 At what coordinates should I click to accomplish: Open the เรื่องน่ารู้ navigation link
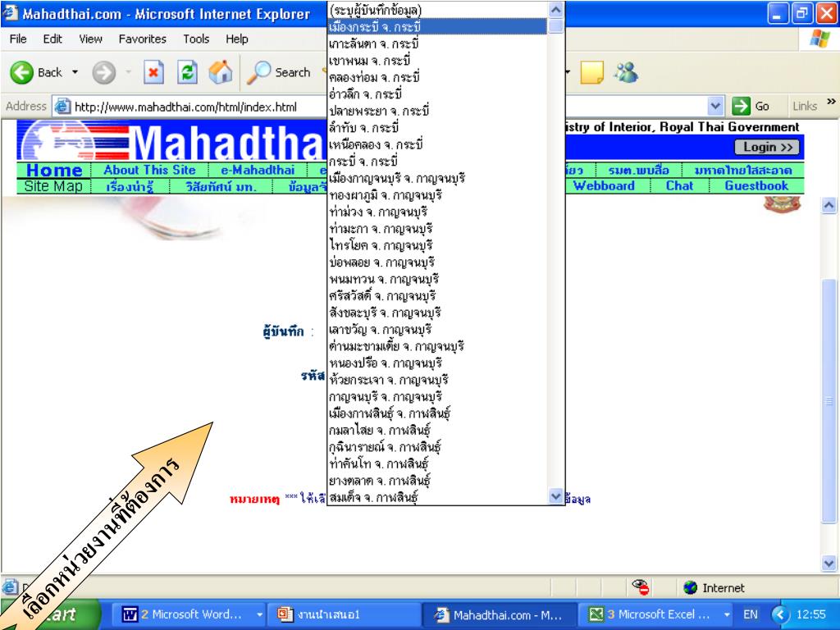(x=130, y=186)
